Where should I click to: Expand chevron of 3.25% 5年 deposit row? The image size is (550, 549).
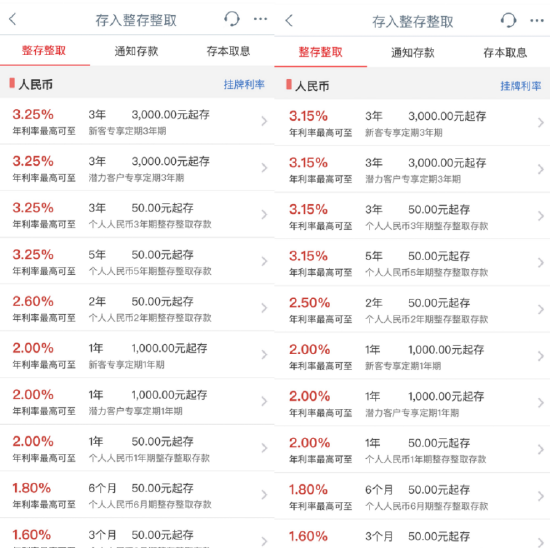[264, 261]
